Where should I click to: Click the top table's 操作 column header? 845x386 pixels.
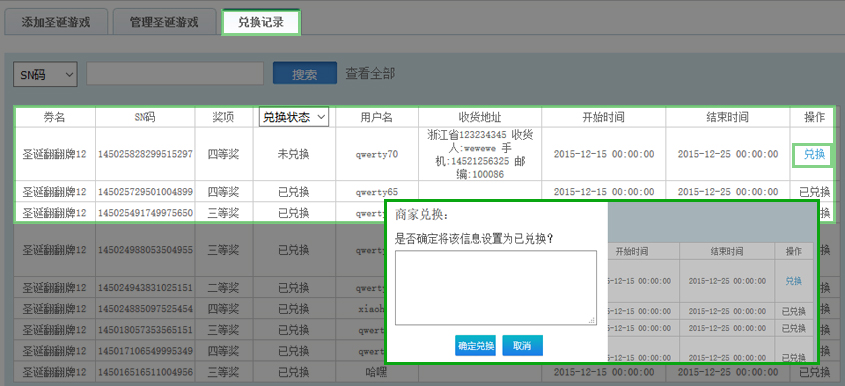814,117
